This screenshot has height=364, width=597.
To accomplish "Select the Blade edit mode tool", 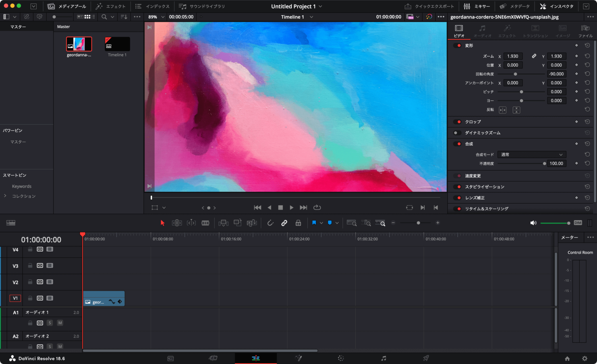I will point(206,223).
